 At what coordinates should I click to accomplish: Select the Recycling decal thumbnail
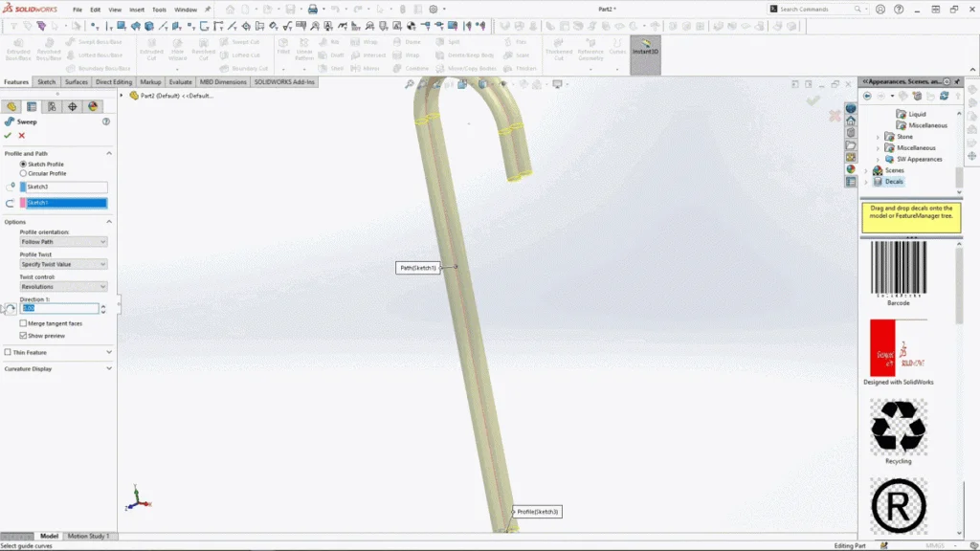(898, 426)
